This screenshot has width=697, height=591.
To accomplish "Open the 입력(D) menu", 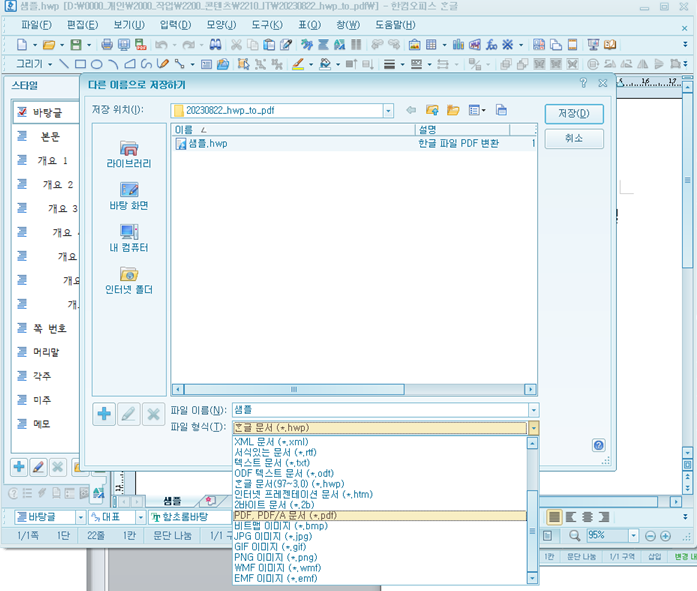I will click(x=176, y=25).
